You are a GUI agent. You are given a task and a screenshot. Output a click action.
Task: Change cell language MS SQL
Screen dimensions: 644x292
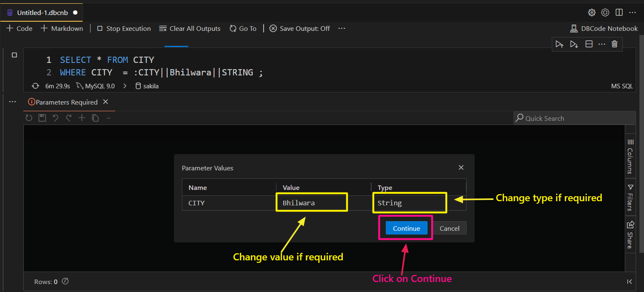pyautogui.click(x=622, y=86)
